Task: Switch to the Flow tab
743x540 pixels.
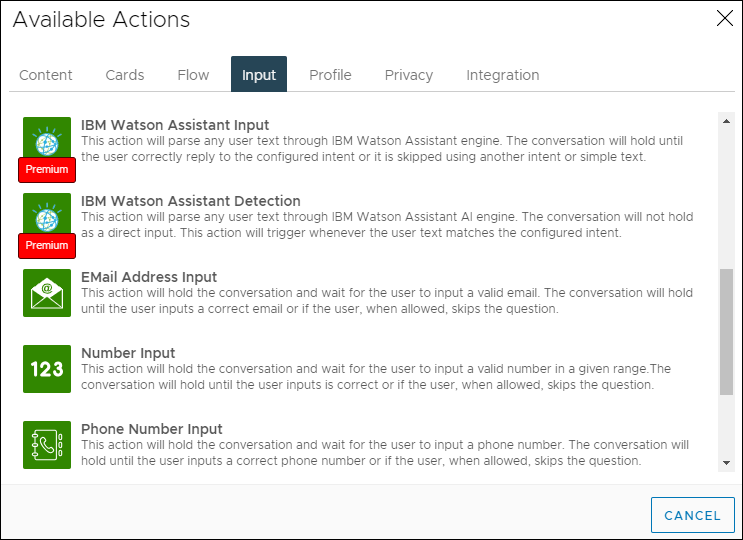Action: point(193,75)
